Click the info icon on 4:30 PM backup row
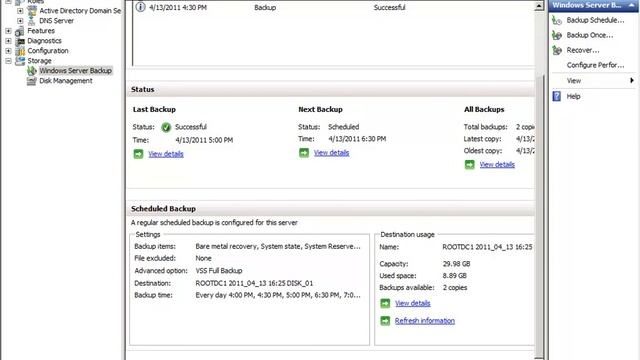Viewport: 640px width, 360px height. click(x=140, y=7)
